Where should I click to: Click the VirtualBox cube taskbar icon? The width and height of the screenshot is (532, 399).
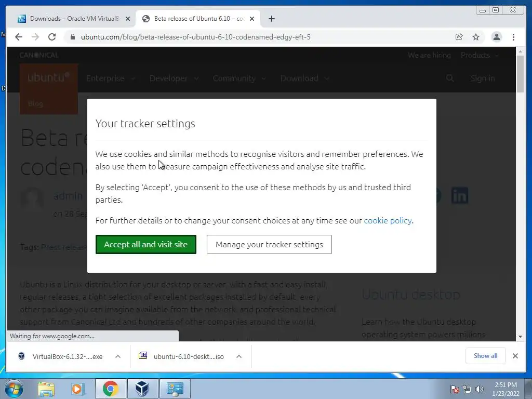pyautogui.click(x=142, y=389)
